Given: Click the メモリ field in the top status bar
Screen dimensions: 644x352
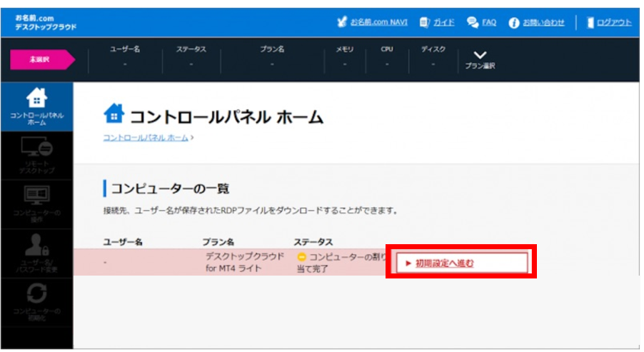Looking at the screenshot, I should [x=345, y=56].
